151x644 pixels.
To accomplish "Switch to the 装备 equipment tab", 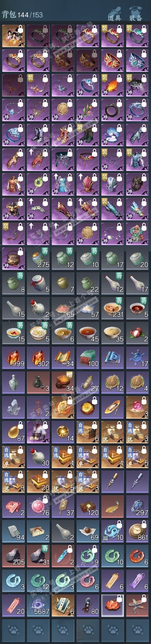I will [x=135, y=13].
